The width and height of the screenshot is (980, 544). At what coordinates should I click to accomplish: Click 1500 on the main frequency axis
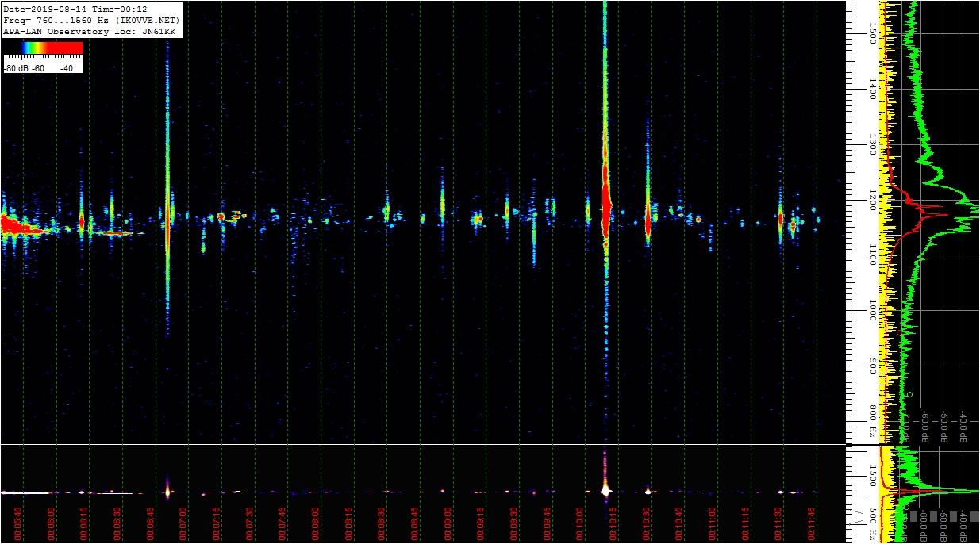tap(873, 33)
